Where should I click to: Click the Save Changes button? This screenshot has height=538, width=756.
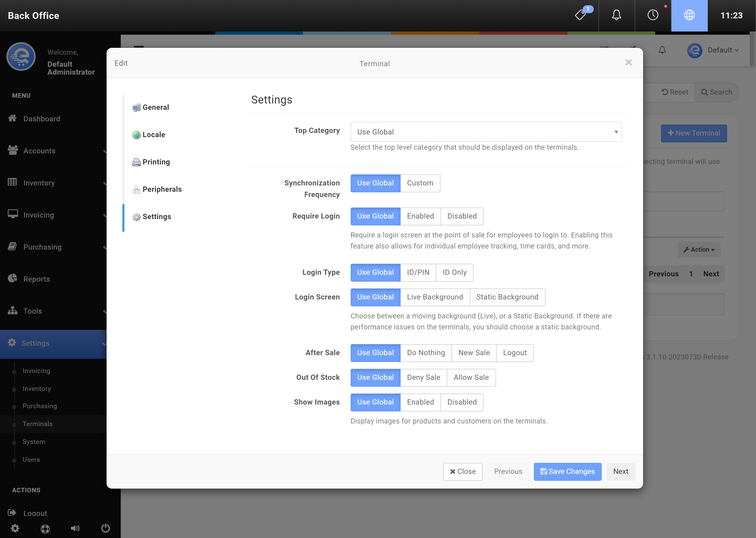tap(567, 472)
